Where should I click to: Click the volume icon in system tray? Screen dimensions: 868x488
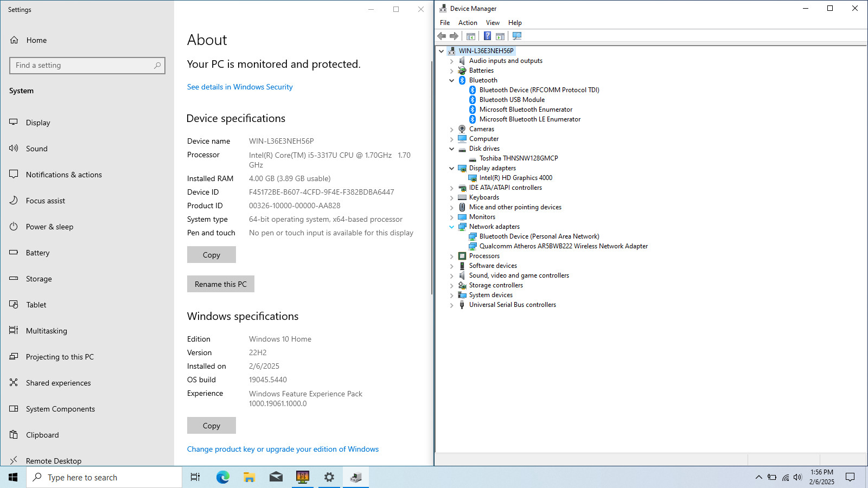coord(797,477)
